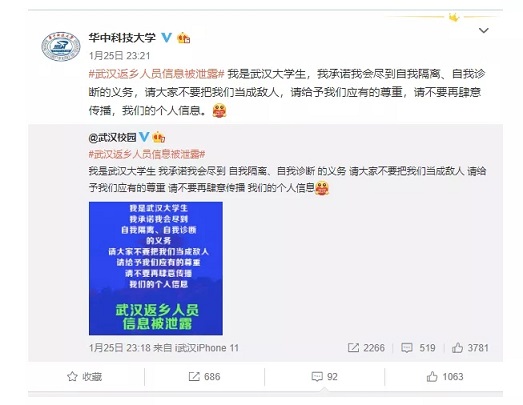This screenshot has width=523, height=405.
Task: Enlarge the blue 武汉返乡人员 image thumbnail
Action: (156, 268)
